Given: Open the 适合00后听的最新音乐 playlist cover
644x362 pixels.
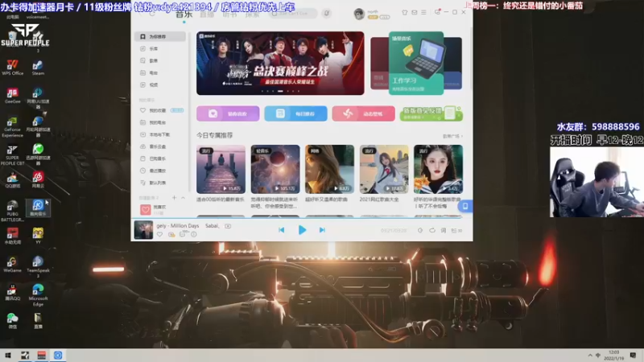Looking at the screenshot, I should (x=221, y=169).
